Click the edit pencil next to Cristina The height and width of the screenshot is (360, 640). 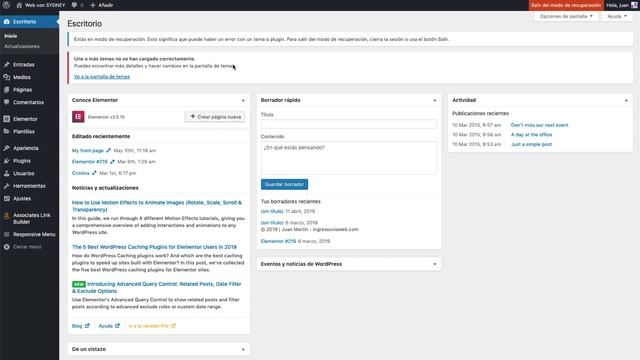pos(94,173)
